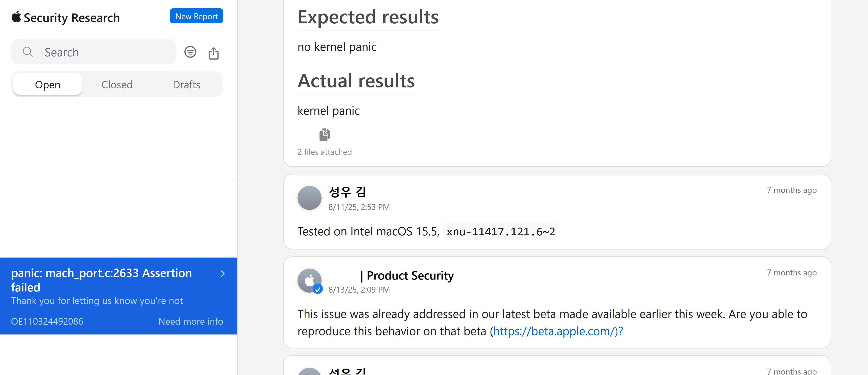This screenshot has height=375, width=868.
Task: Click the share/export icon in sidebar
Action: (x=214, y=53)
